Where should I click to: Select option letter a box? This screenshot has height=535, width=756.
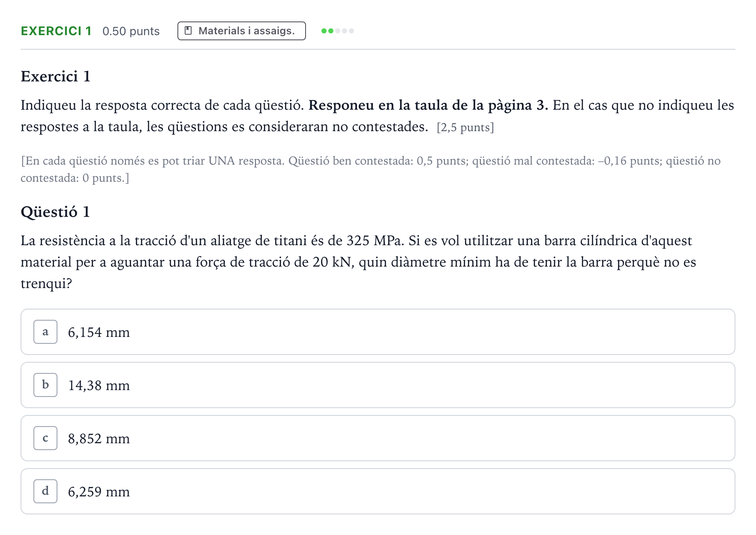click(45, 332)
